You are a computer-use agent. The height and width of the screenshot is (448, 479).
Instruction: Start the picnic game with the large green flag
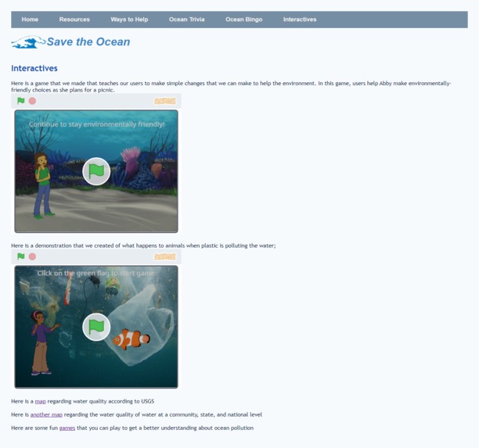point(96,171)
